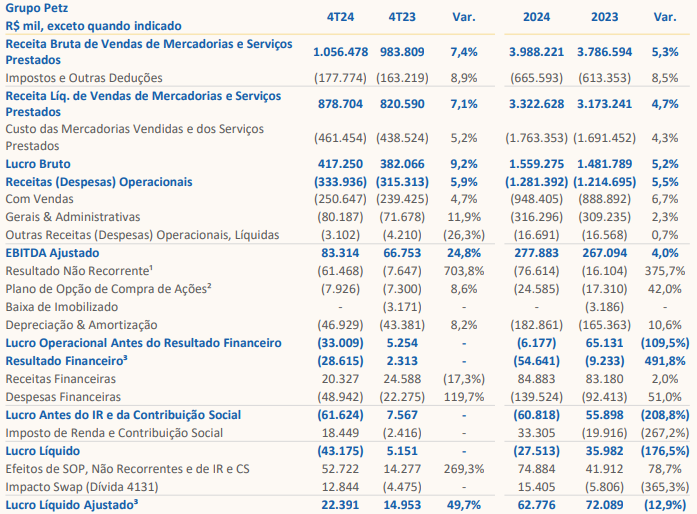The image size is (697, 514).
Task: Select 'Custo das Mercadorias Vendidas' row label
Action: point(135,137)
